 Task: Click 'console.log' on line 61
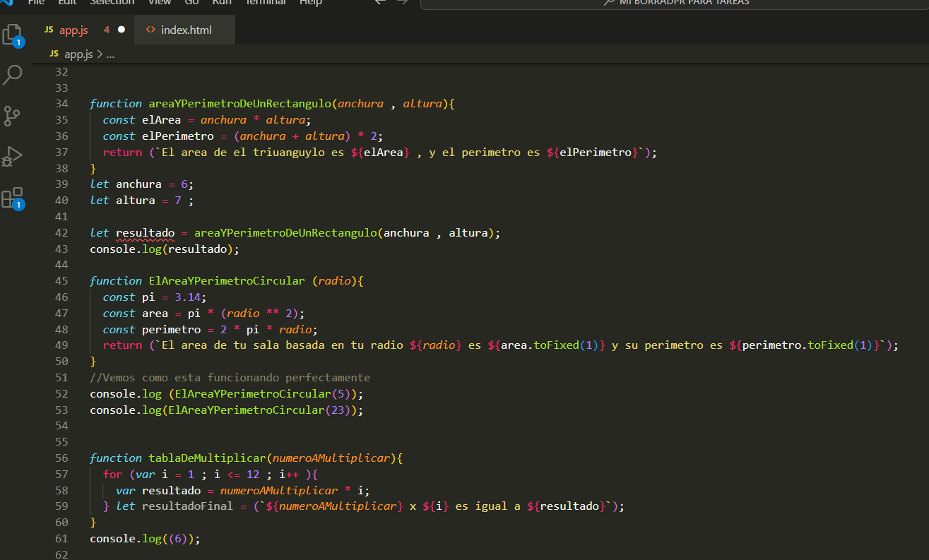tap(126, 539)
